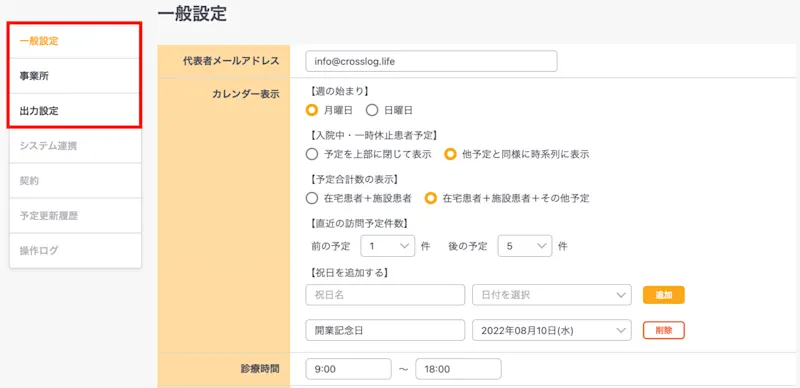Screen dimensions: 800x388
Task: Select the 月曜日 week start radio
Action: click(x=312, y=110)
